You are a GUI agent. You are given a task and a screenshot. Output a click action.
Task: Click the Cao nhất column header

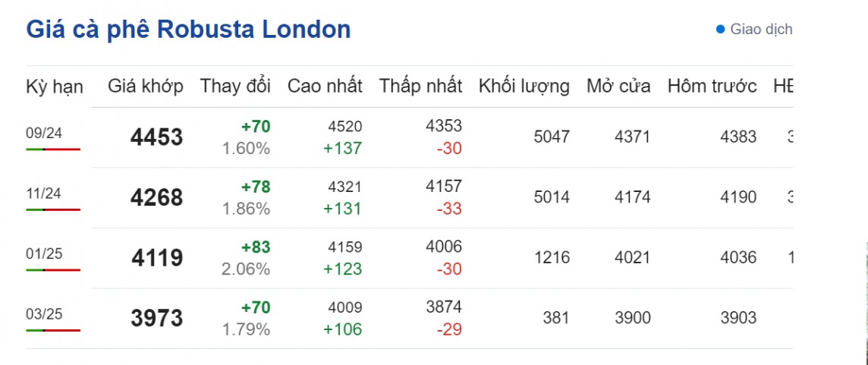coord(325,87)
